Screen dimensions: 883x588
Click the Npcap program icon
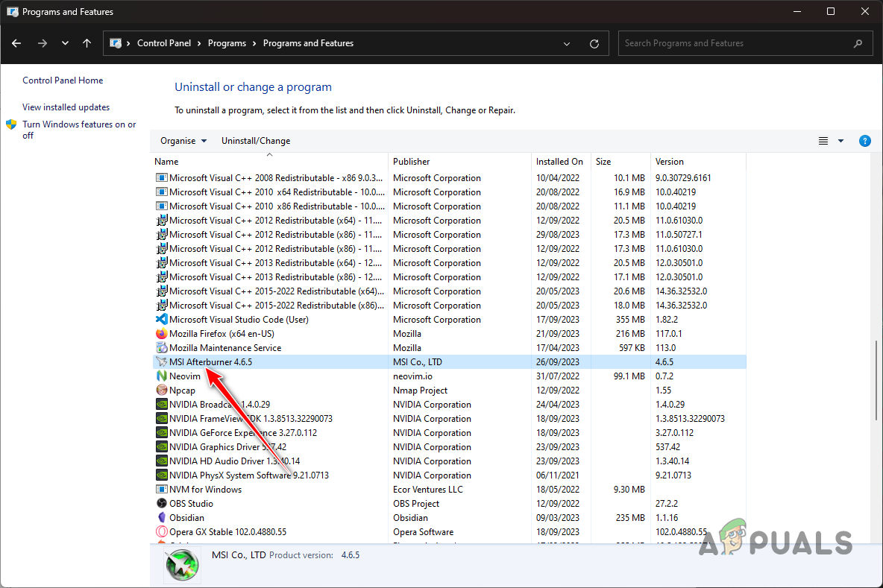point(161,390)
